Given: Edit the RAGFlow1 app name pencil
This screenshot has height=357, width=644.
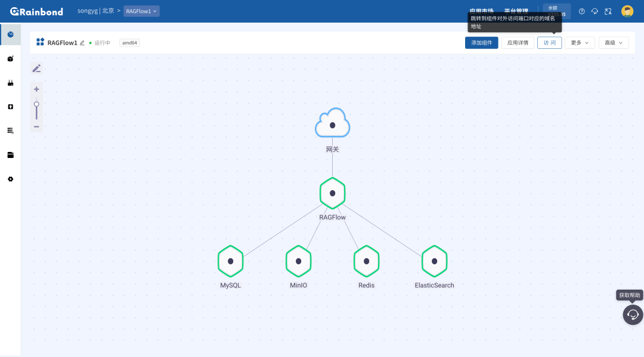Looking at the screenshot, I should (x=82, y=43).
